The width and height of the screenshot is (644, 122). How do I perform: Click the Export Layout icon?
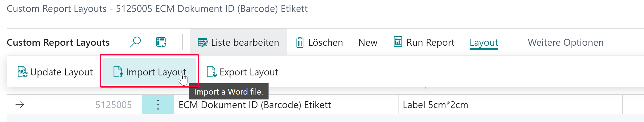pos(211,72)
